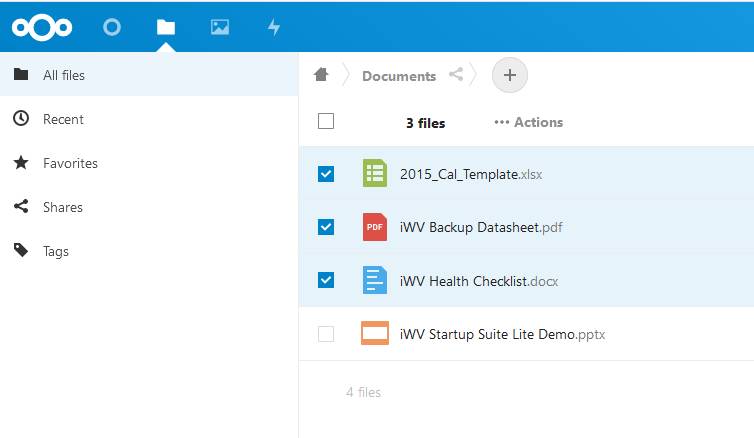Image resolution: width=754 pixels, height=438 pixels.
Task: Open the Activity lightning bolt icon
Action: coord(274,27)
